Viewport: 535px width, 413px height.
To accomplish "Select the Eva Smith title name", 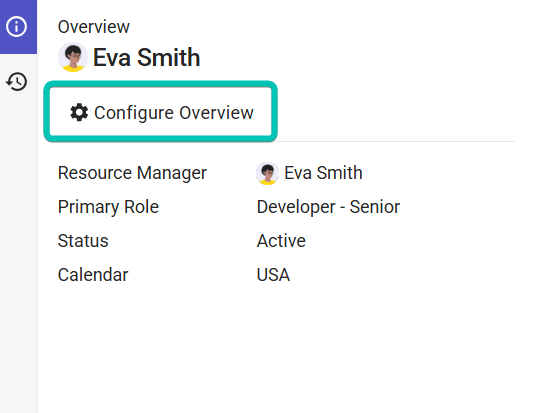I will (147, 57).
